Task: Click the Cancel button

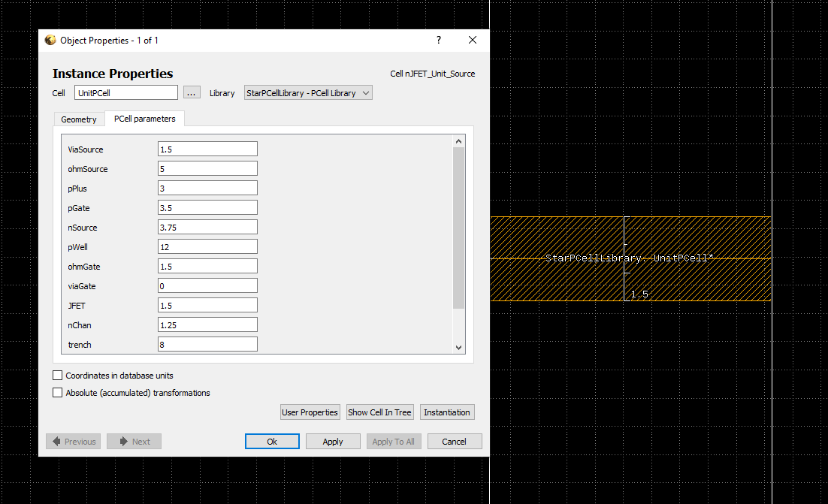Action: click(454, 442)
